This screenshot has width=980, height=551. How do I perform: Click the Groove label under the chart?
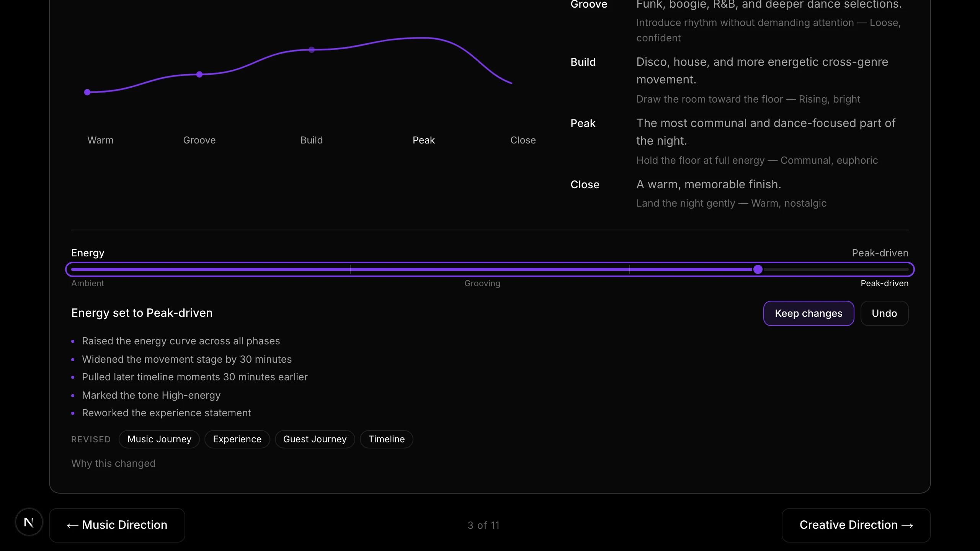pos(199,140)
